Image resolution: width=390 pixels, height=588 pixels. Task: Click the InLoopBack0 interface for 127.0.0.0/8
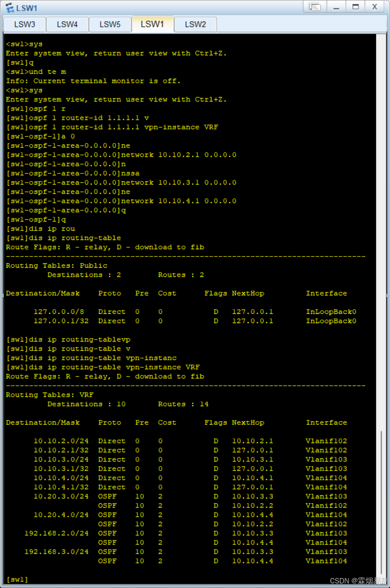pos(331,311)
